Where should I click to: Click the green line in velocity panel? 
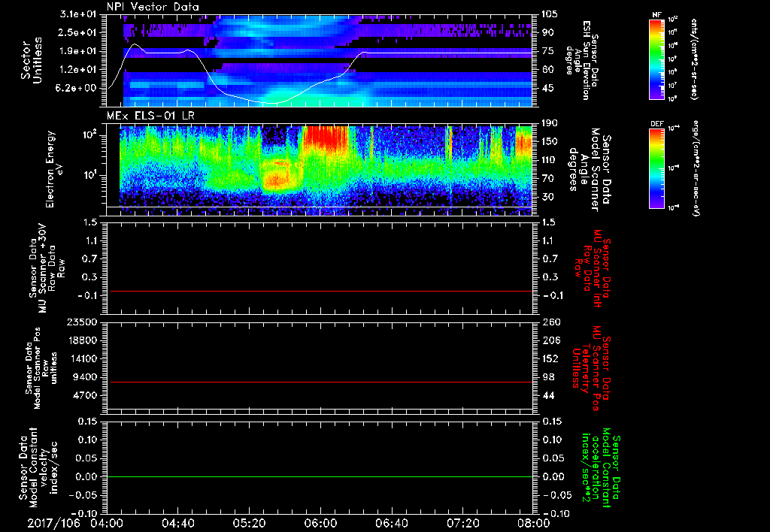[x=320, y=476]
